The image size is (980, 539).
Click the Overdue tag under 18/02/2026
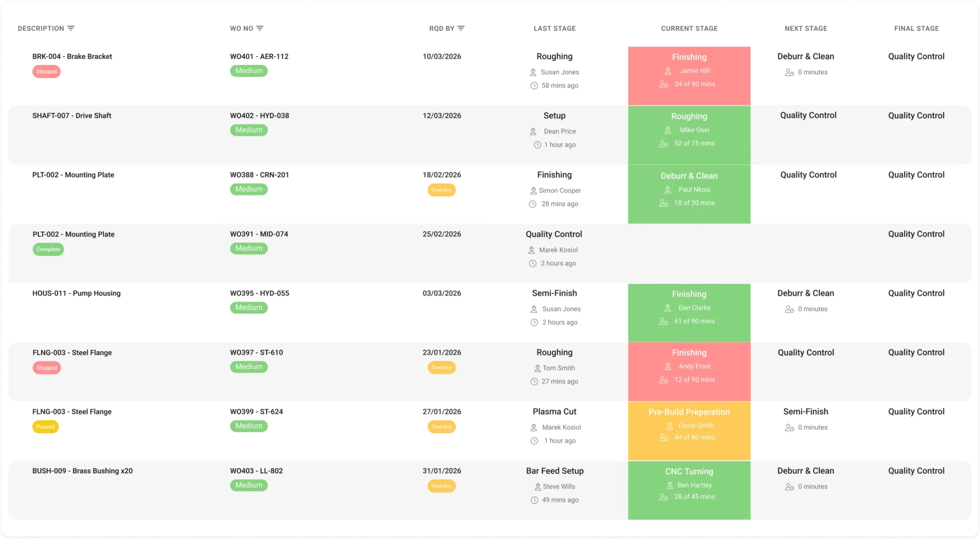pos(441,190)
